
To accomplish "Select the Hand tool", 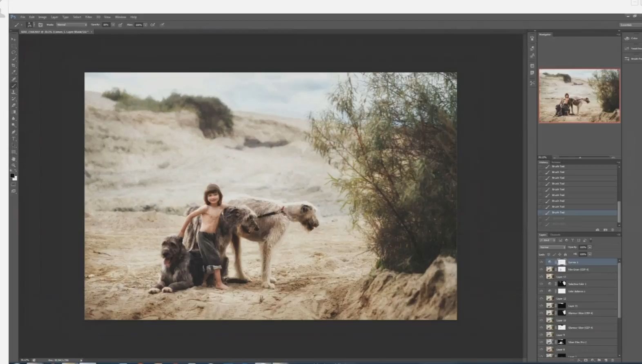I will click(x=13, y=159).
